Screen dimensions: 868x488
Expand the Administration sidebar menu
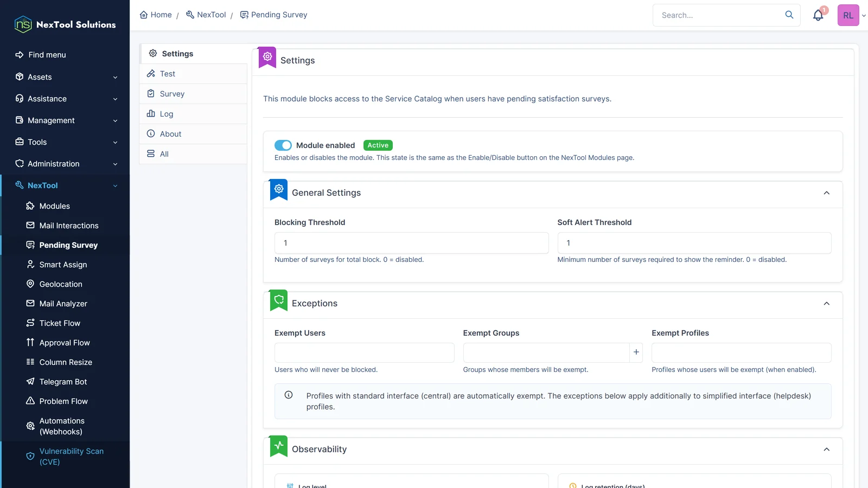65,164
